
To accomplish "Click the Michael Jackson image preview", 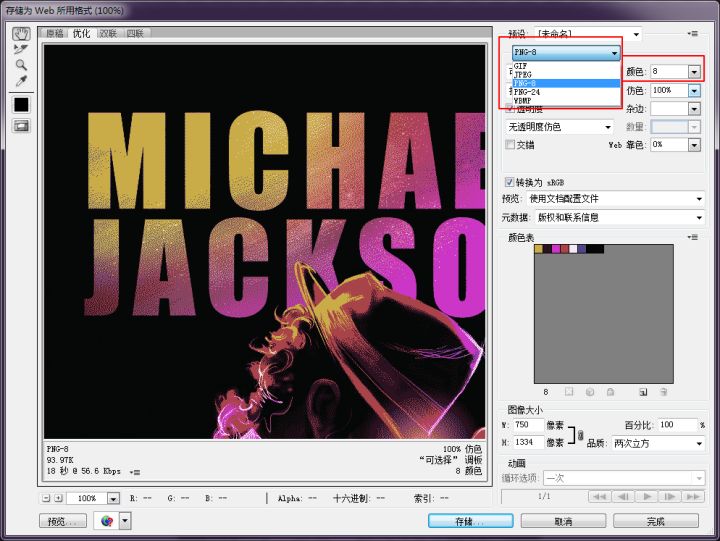I will [x=264, y=242].
